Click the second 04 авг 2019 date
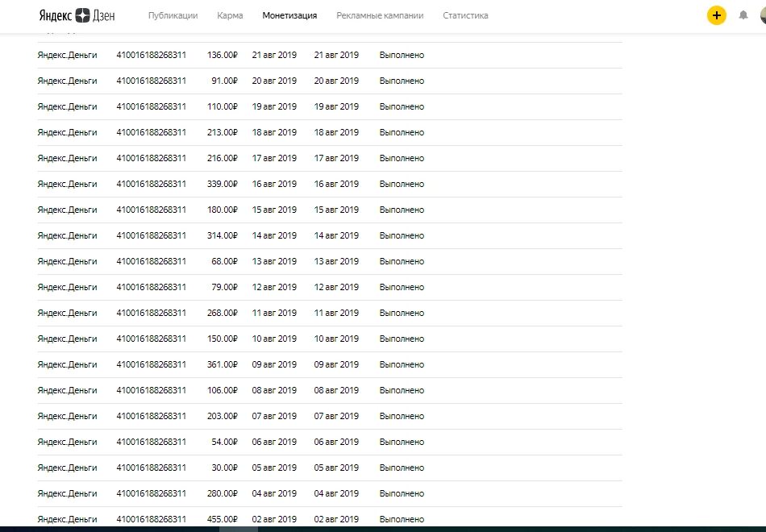This screenshot has width=766, height=532. coord(336,494)
